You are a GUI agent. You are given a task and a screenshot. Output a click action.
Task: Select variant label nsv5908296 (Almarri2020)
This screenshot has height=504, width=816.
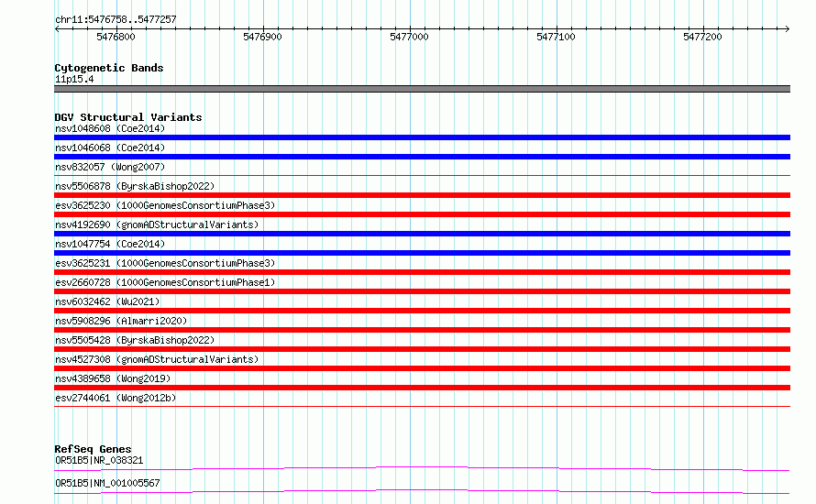121,321
